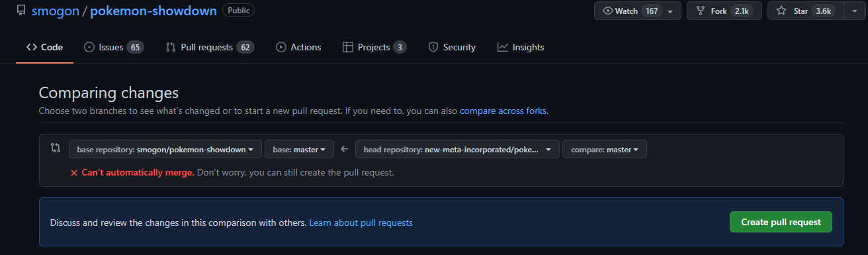Click the shield icon on Security tab
This screenshot has width=868, height=255.
433,47
